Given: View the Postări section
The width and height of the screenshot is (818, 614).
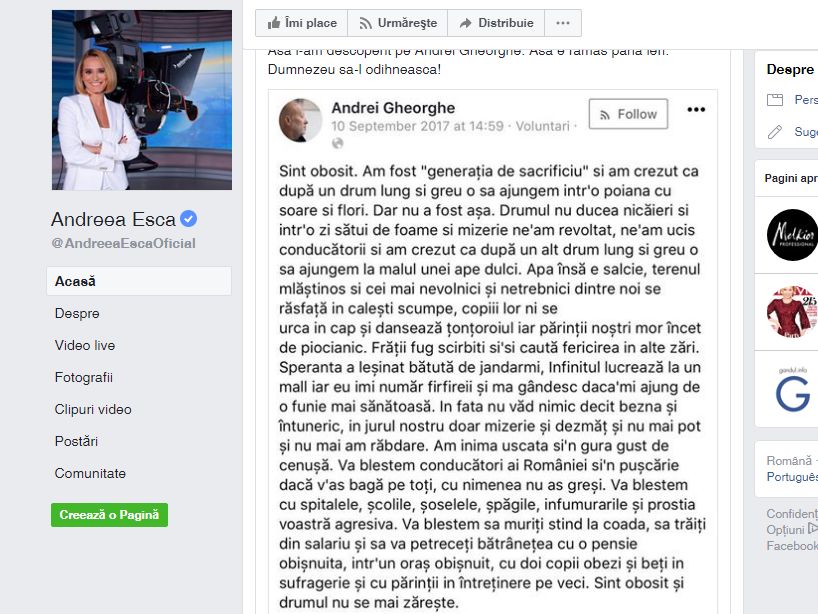Looking at the screenshot, I should coord(76,441).
